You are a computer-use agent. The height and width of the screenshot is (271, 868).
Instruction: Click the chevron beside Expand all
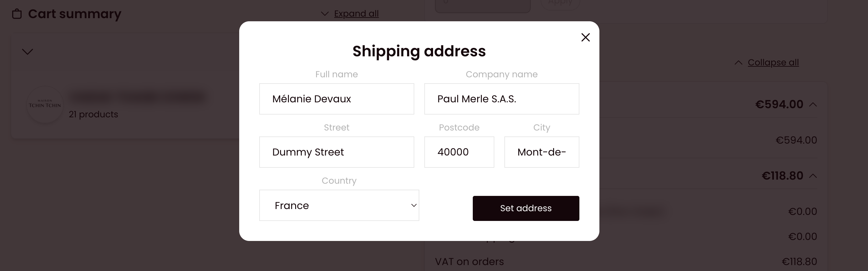coord(325,14)
